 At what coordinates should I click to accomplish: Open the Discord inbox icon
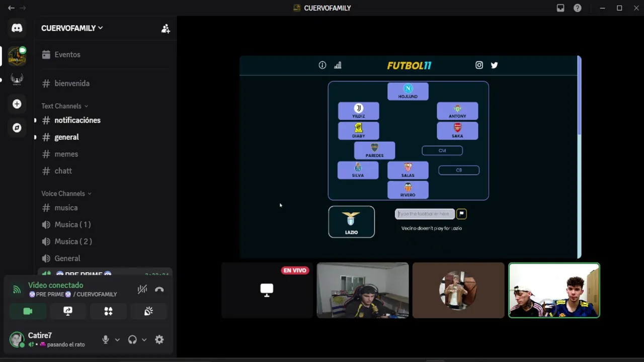pos(560,8)
